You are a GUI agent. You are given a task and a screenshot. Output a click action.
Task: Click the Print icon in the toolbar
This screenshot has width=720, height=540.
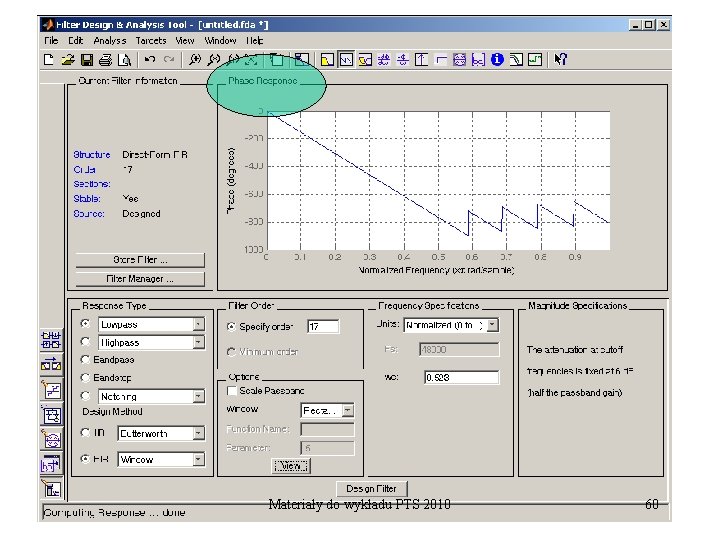(106, 60)
